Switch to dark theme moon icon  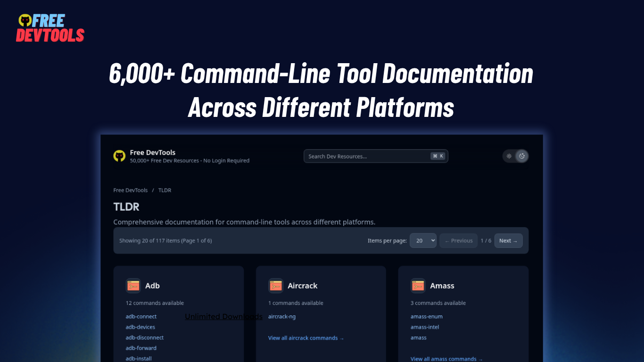[522, 156]
